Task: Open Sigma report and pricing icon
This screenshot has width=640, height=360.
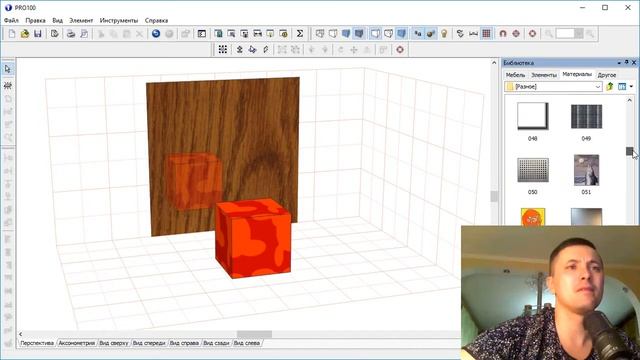Action: click(x=300, y=34)
